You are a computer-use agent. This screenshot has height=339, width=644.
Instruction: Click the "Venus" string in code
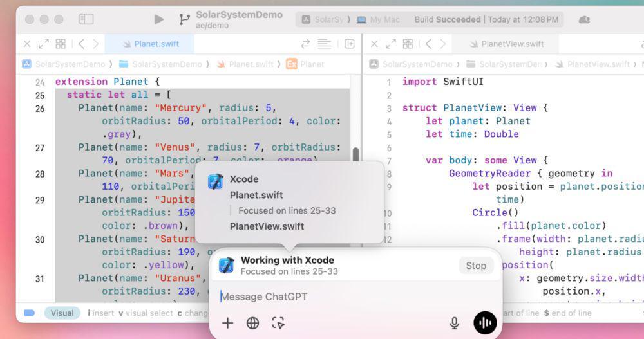click(x=175, y=147)
